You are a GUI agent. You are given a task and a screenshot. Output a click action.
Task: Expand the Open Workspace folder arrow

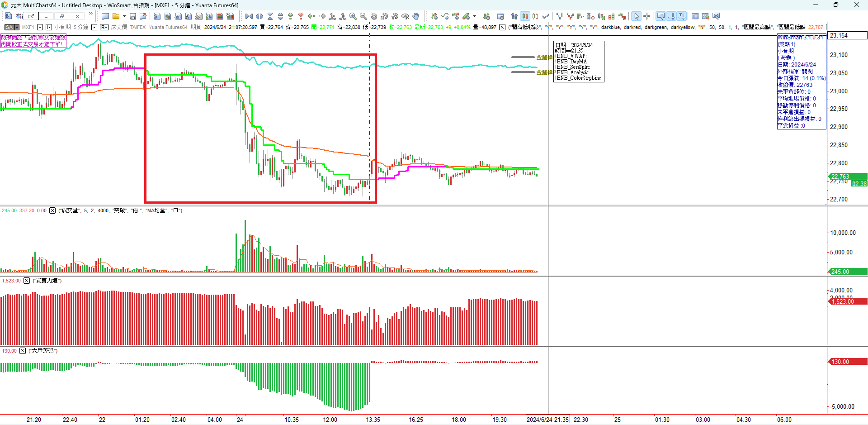coord(124,16)
